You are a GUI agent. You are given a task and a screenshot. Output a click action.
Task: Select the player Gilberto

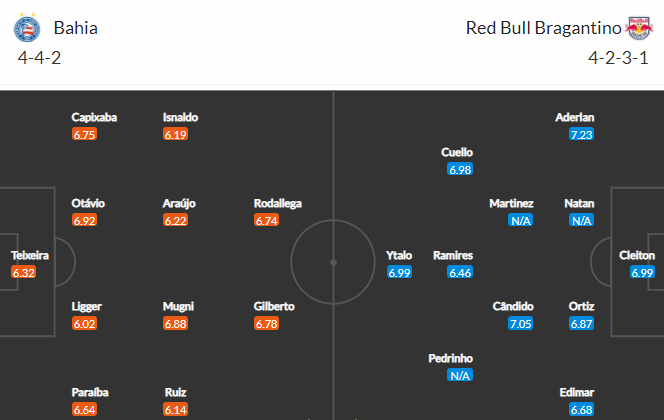[x=274, y=306]
